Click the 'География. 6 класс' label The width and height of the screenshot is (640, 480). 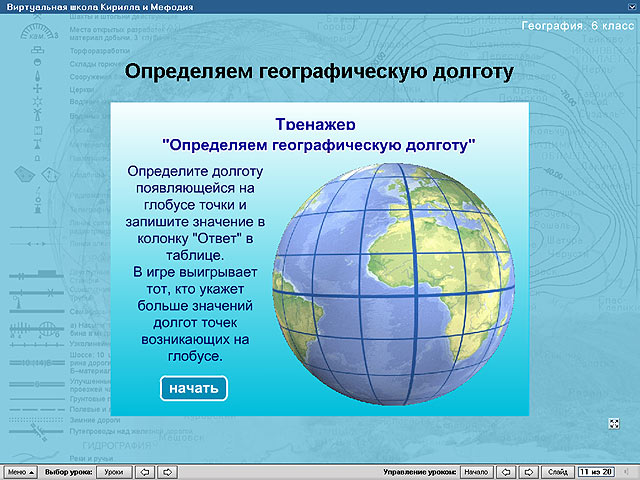click(576, 25)
